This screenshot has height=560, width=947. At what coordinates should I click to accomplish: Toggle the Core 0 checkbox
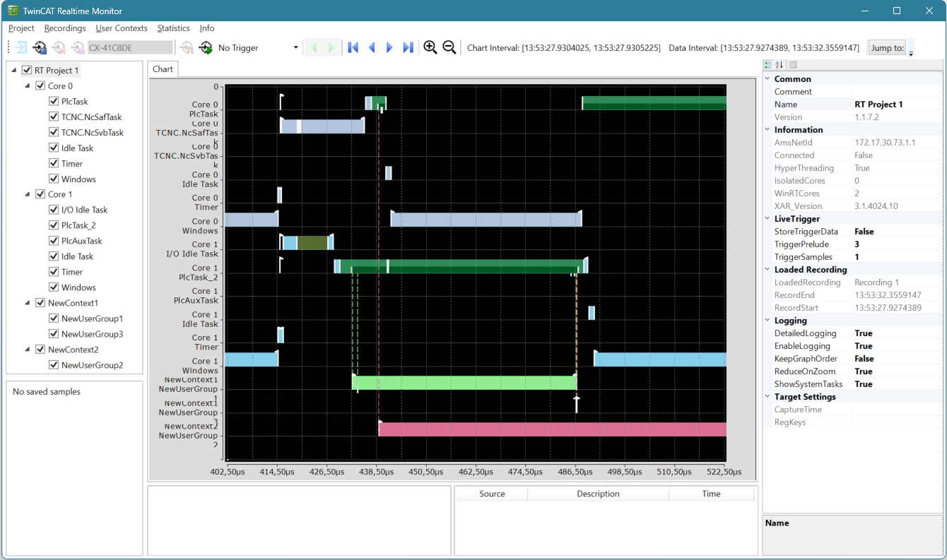point(40,86)
